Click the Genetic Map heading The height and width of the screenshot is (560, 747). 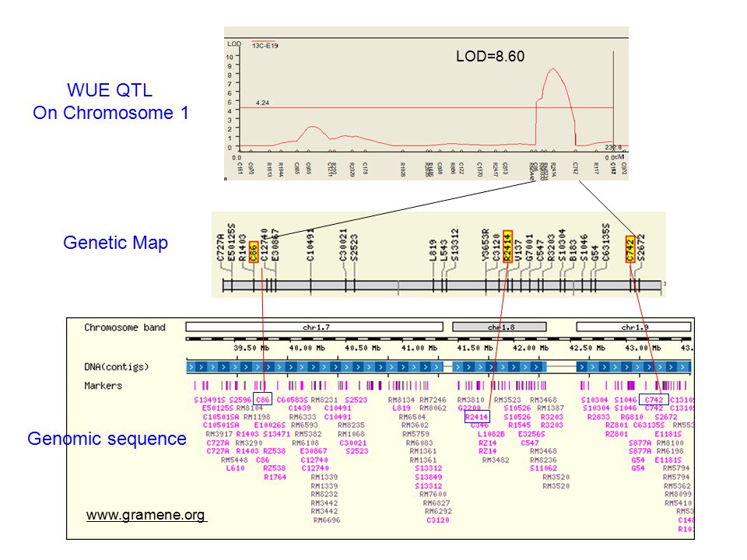[x=115, y=243]
